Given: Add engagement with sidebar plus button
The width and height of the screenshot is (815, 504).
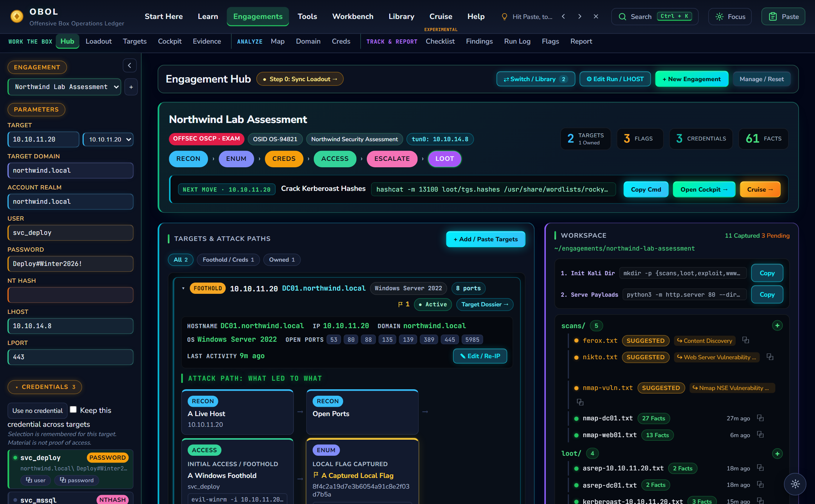Looking at the screenshot, I should [131, 87].
